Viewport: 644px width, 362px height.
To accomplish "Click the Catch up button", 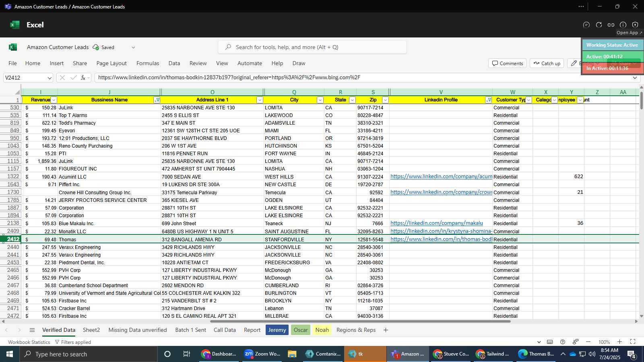I will point(547,63).
